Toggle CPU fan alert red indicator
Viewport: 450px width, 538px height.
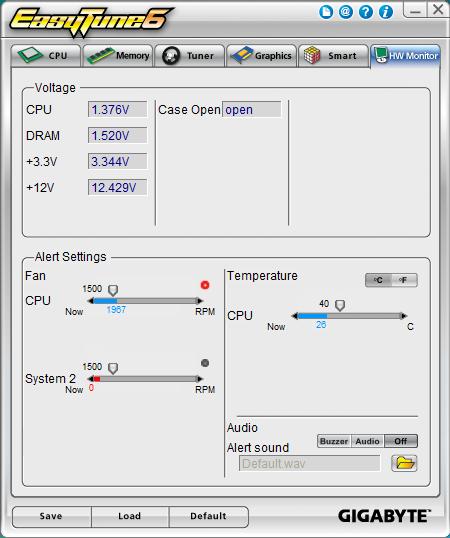(205, 285)
